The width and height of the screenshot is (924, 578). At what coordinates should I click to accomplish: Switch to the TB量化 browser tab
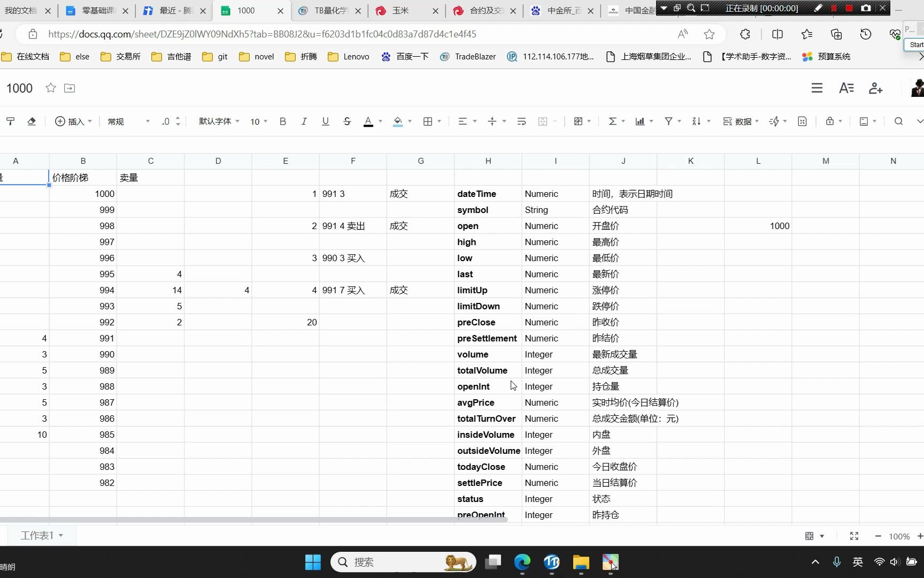click(330, 10)
